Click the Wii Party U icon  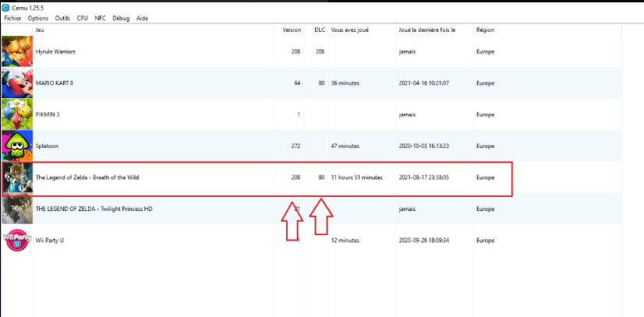coord(16,240)
